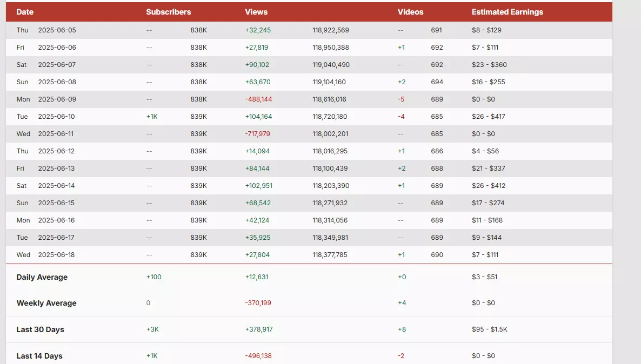Click total views 118,616,016
Viewport: 641px width, 364px height.
[x=330, y=99]
